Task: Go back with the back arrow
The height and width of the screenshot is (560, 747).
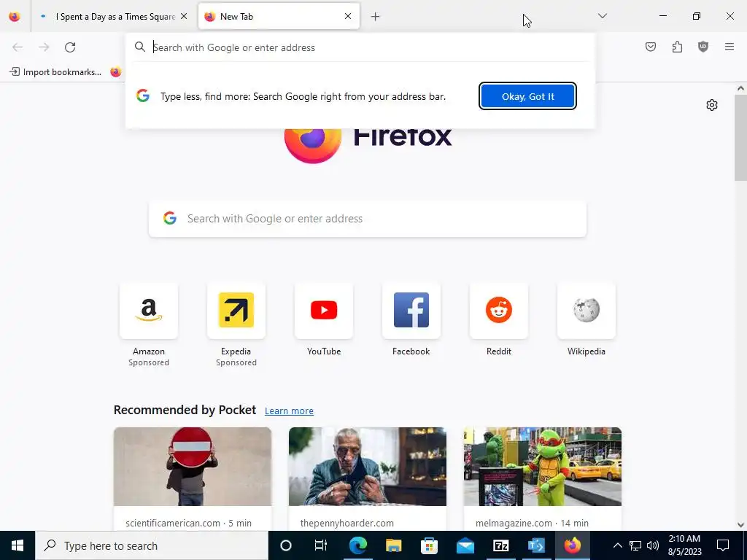Action: pyautogui.click(x=18, y=47)
